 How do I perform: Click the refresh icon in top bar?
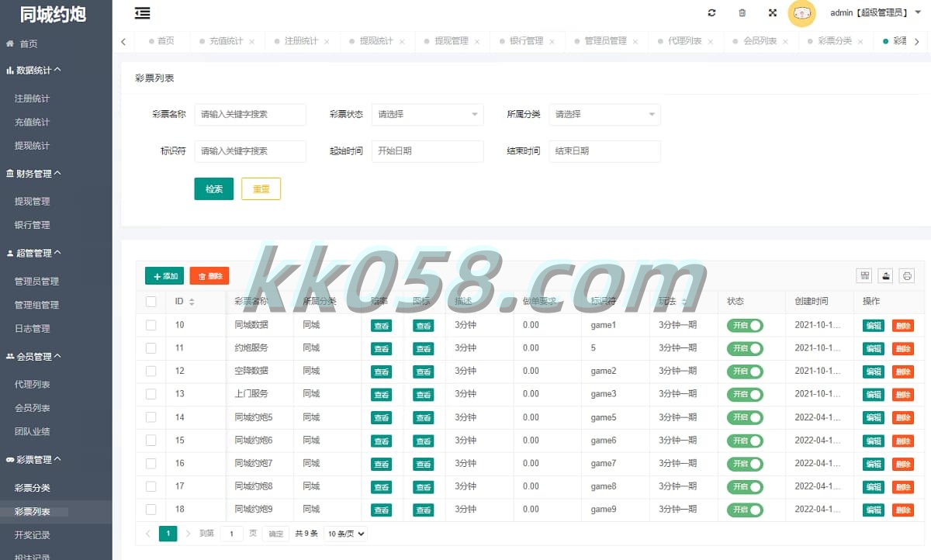(712, 13)
